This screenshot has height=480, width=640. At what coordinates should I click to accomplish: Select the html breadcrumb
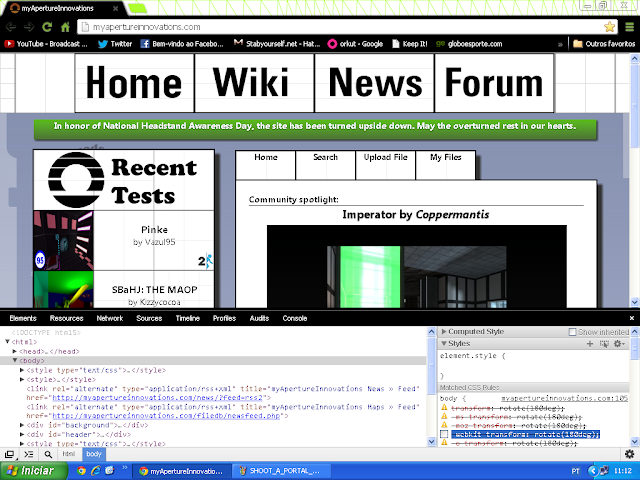[69, 454]
